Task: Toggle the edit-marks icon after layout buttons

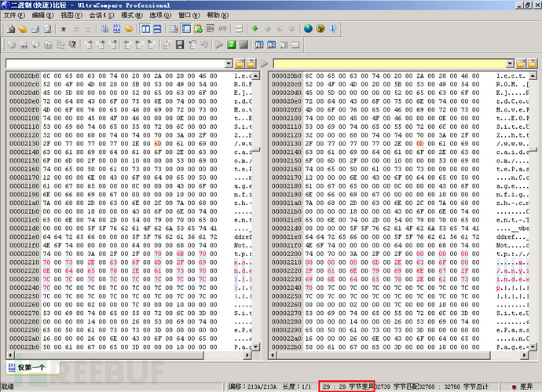Action: [174, 29]
